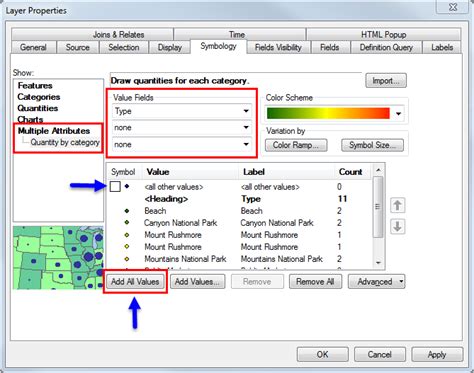This screenshot has height=373, width=474.
Task: Select Categories in the Show list
Action: pyautogui.click(x=39, y=97)
